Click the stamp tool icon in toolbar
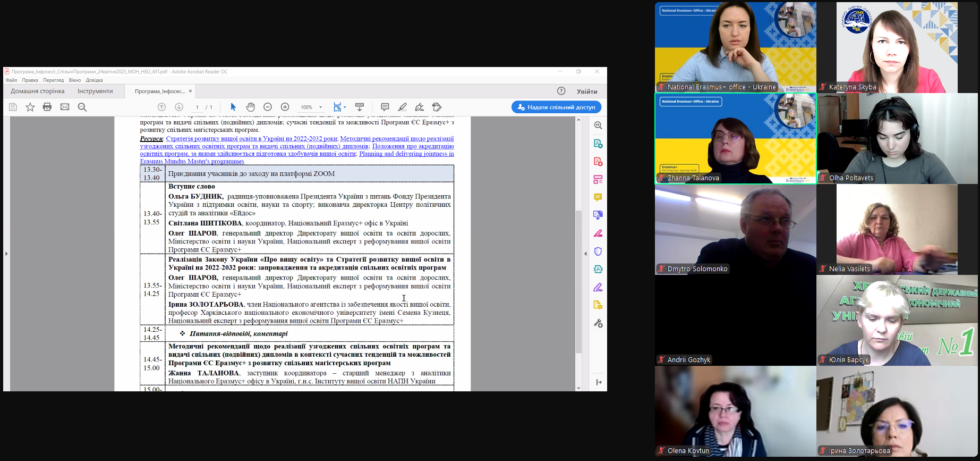 (437, 107)
